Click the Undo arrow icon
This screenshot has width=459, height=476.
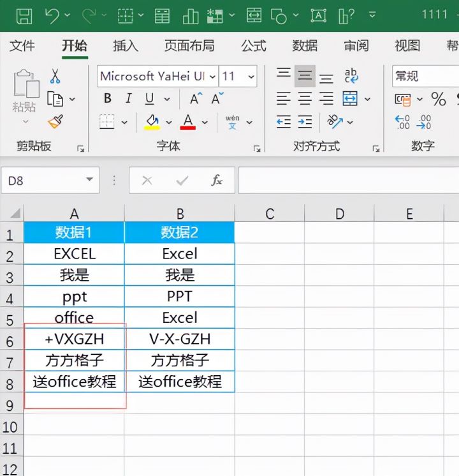(x=52, y=15)
